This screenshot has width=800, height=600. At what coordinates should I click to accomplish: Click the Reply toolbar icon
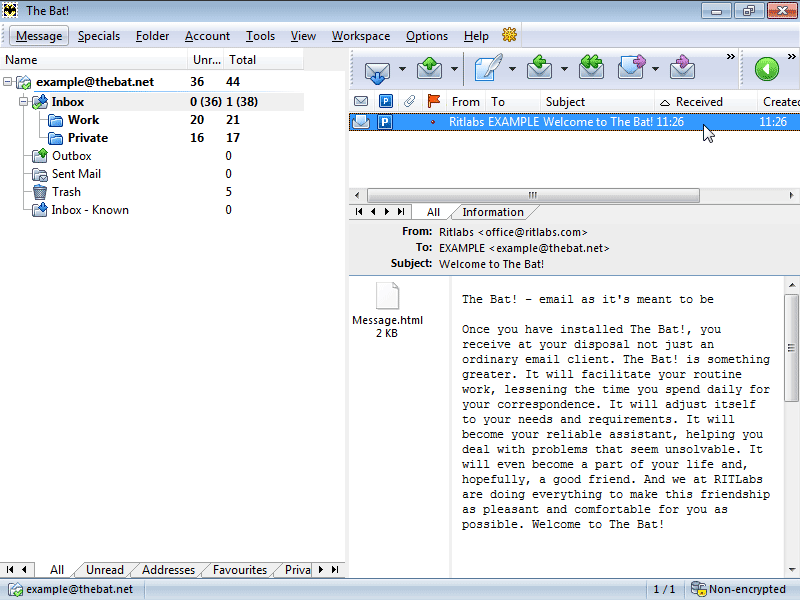540,70
